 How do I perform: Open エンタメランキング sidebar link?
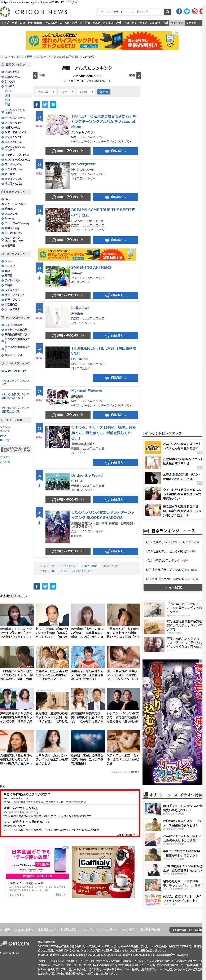(16, 371)
